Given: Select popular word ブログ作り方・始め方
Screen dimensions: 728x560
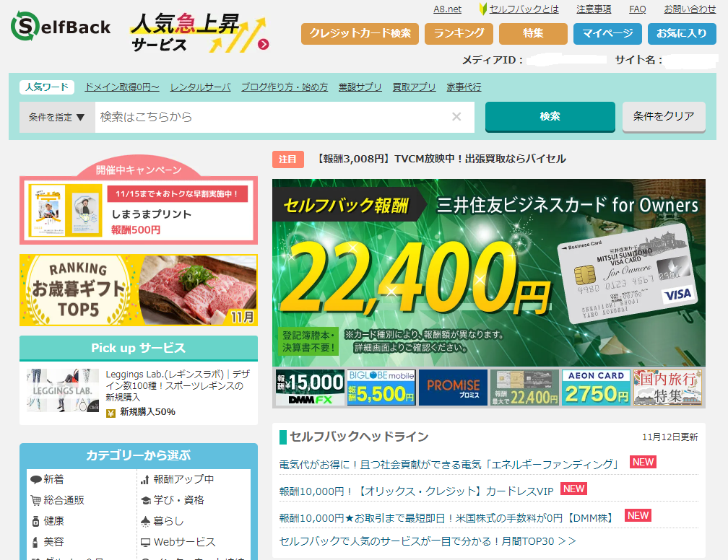Looking at the screenshot, I should point(284,87).
